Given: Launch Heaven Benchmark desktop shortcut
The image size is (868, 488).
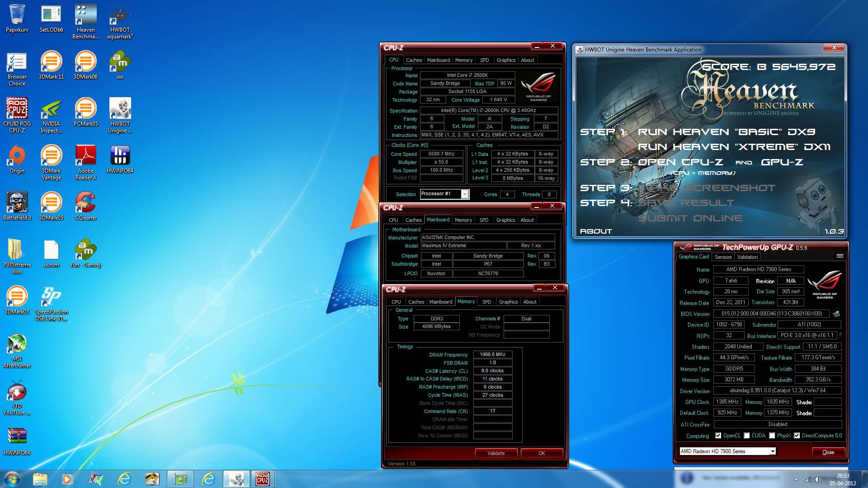Looking at the screenshot, I should 85,22.
